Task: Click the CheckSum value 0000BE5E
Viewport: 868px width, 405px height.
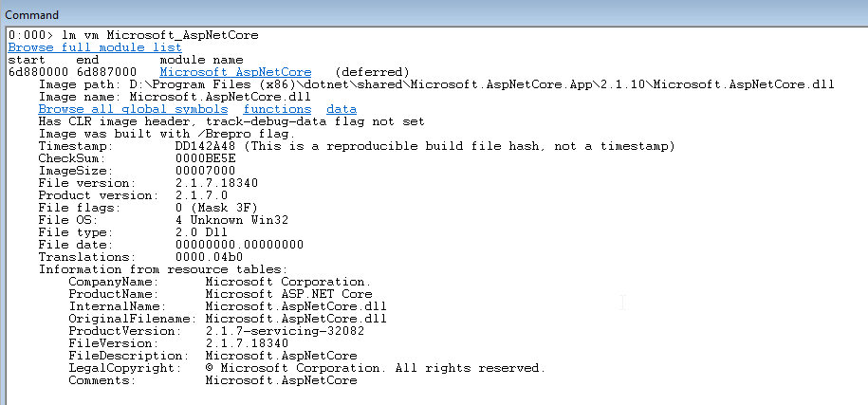Action: [x=205, y=158]
